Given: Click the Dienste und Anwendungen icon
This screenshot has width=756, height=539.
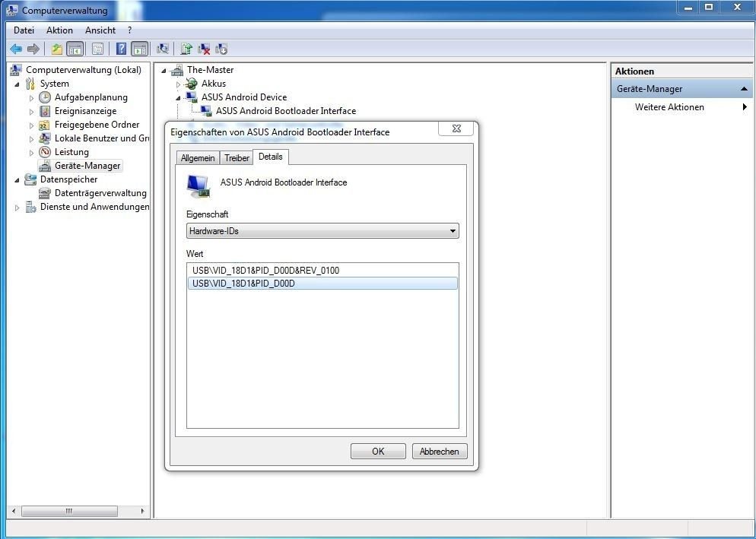Looking at the screenshot, I should [x=30, y=207].
